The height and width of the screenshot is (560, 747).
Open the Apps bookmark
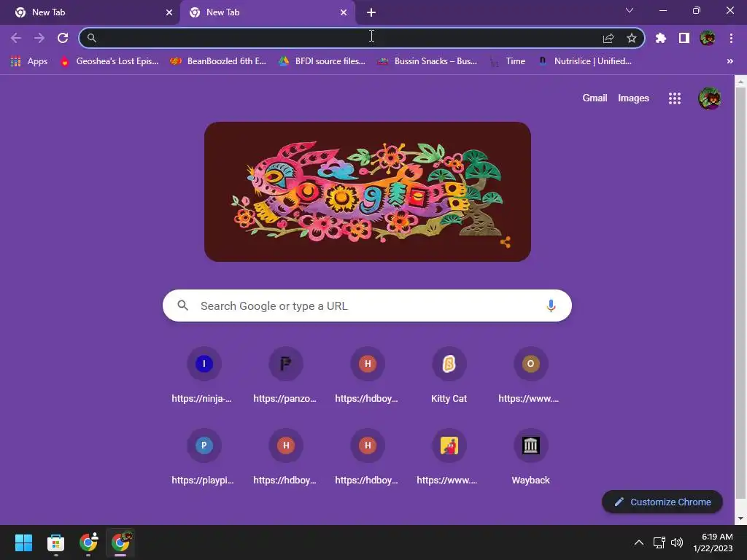coord(29,61)
